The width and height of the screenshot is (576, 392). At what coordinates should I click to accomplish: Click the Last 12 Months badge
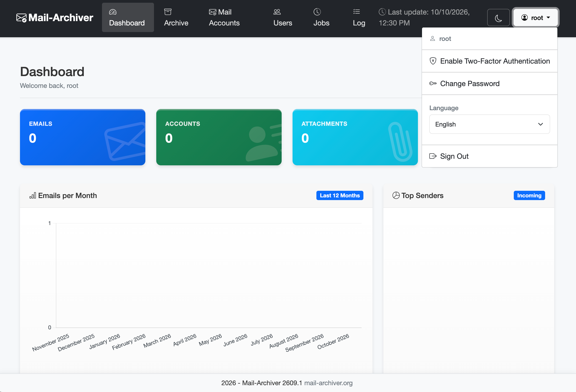(340, 196)
